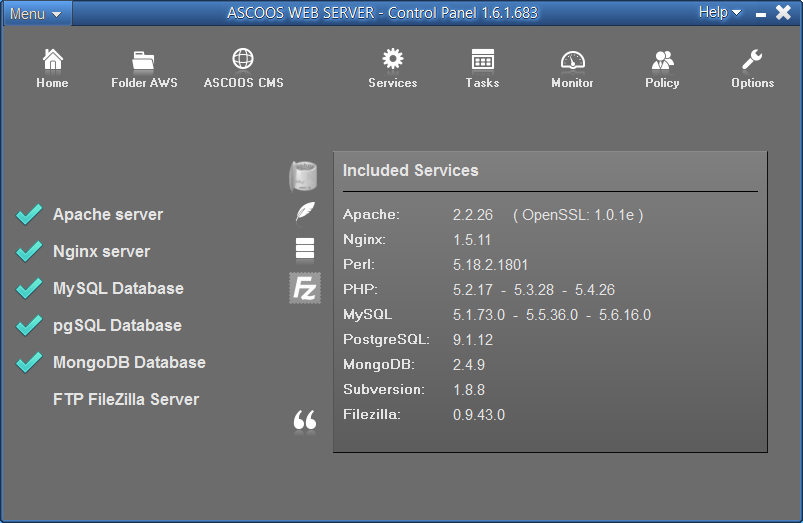Image resolution: width=803 pixels, height=523 pixels.
Task: Click the window title text
Action: pos(383,13)
